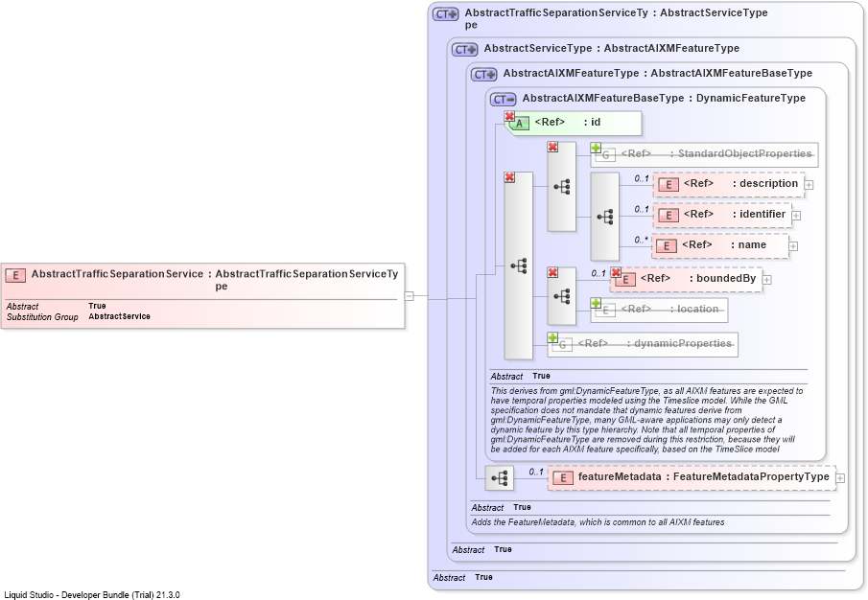Select the sequence compositor next to StandardObjectProperties
Screen dimensions: 868x600
click(x=562, y=187)
